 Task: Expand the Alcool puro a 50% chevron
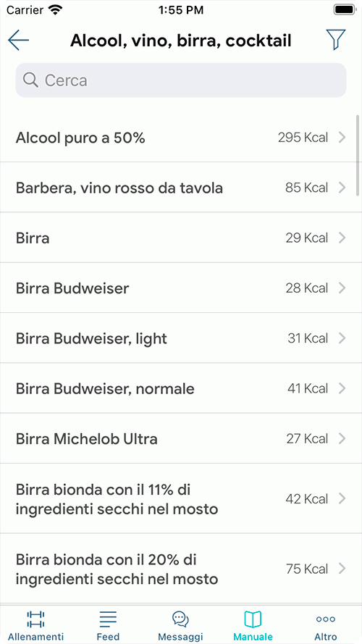click(342, 138)
